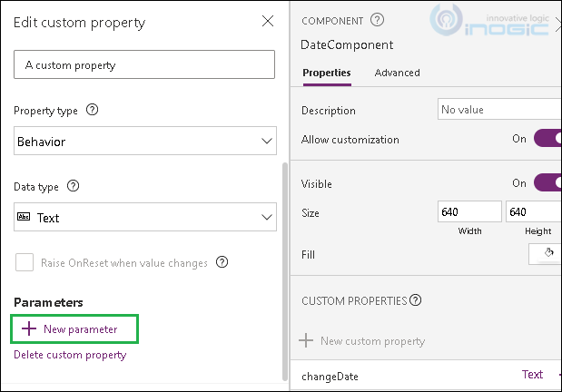Expand the Property type Behavior dropdown
Screen dimensions: 562x392
point(145,141)
